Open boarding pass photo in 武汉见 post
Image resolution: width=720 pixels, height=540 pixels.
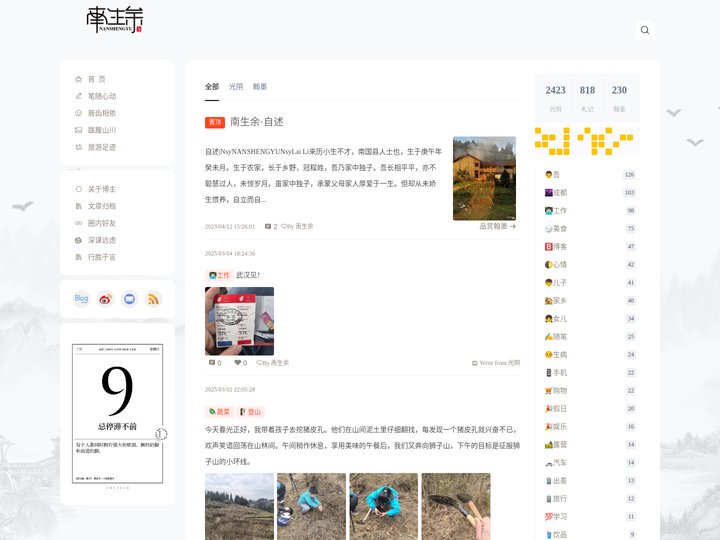[239, 321]
